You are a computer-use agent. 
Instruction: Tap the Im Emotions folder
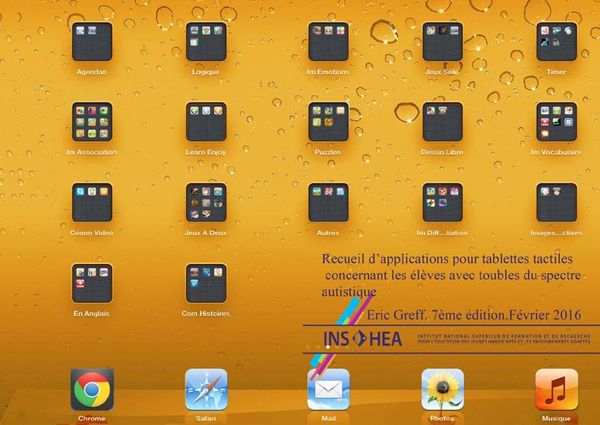click(328, 42)
